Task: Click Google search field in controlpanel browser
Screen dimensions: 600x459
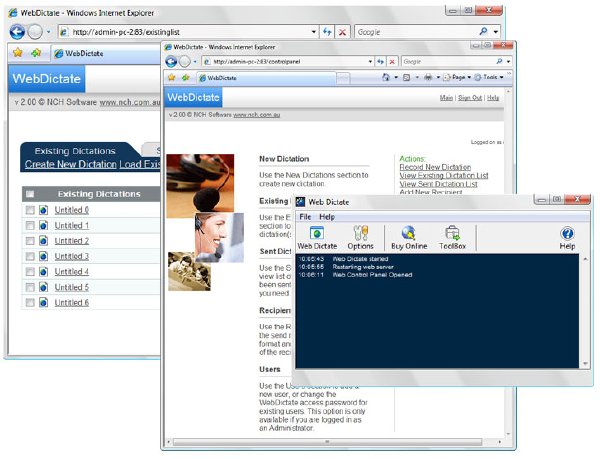Action: (x=448, y=62)
